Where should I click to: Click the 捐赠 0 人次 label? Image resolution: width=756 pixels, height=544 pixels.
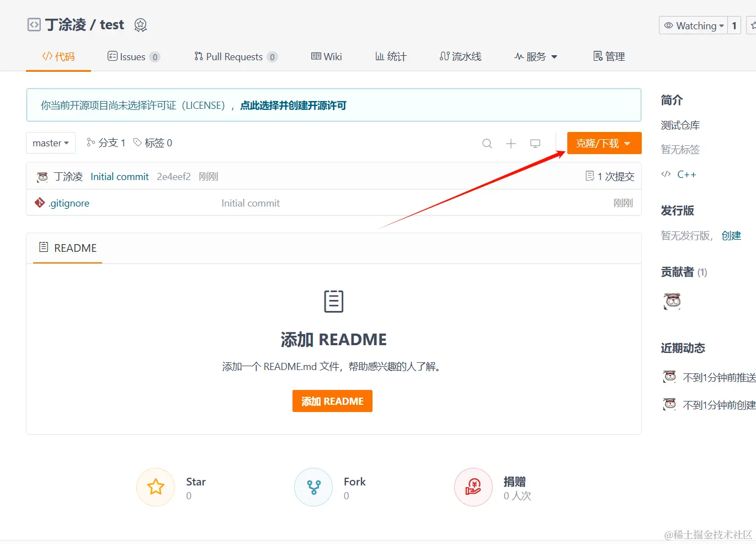tap(517, 488)
